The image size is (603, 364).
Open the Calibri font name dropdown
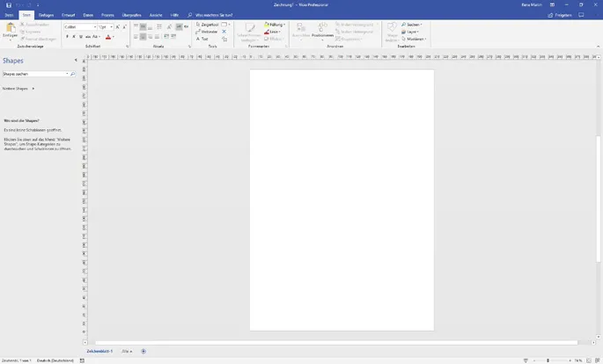[x=94, y=27]
